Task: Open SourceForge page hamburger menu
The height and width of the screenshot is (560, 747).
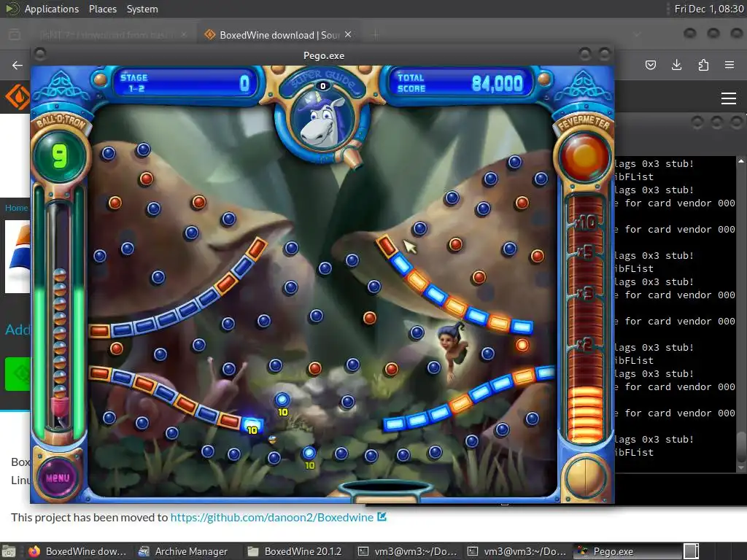Action: 729,98
